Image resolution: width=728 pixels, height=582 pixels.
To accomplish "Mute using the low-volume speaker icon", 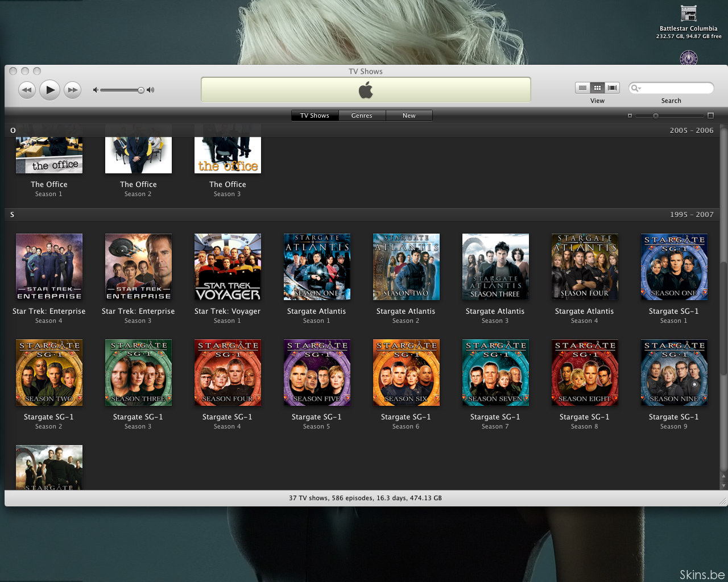I will [96, 90].
